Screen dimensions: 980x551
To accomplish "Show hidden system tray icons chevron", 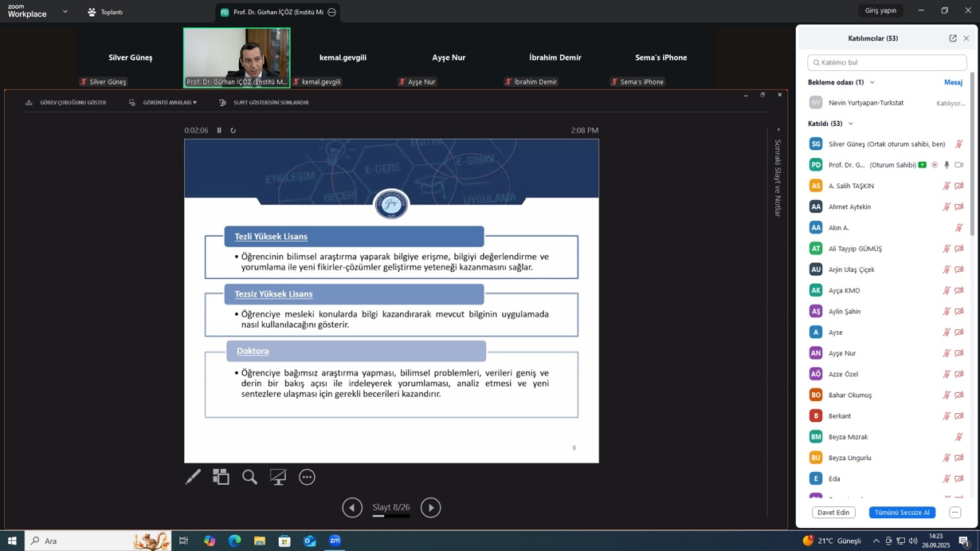I will [876, 541].
